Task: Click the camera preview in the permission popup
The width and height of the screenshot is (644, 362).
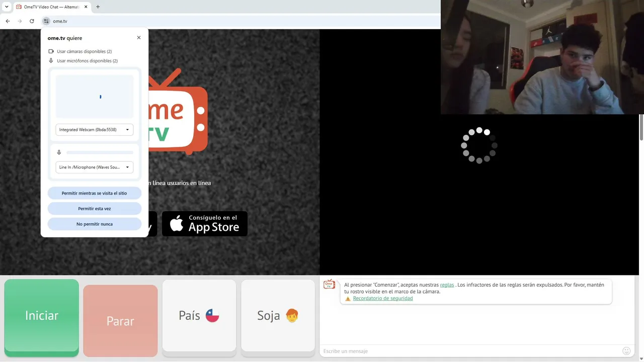Action: 95,97
